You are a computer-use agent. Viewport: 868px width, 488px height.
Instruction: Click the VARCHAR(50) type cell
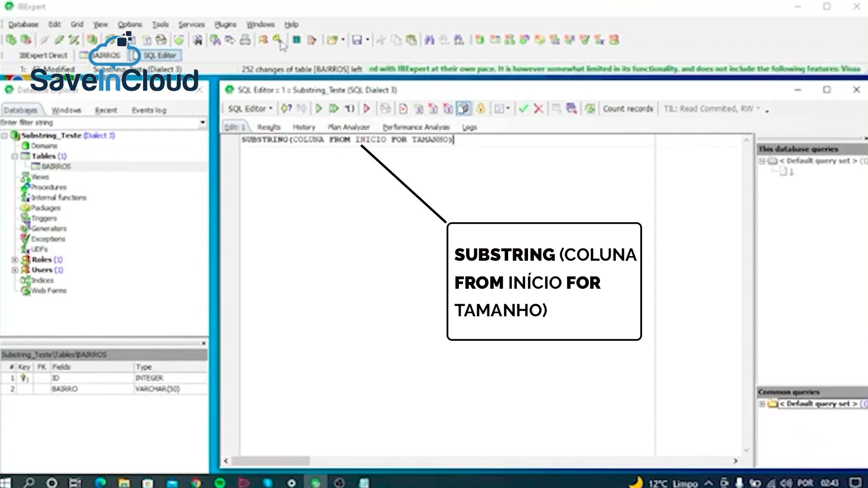pos(170,389)
